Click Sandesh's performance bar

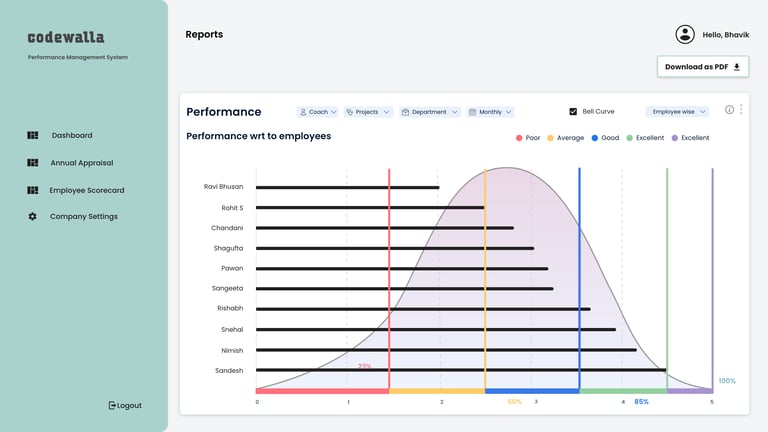pyautogui.click(x=460, y=370)
